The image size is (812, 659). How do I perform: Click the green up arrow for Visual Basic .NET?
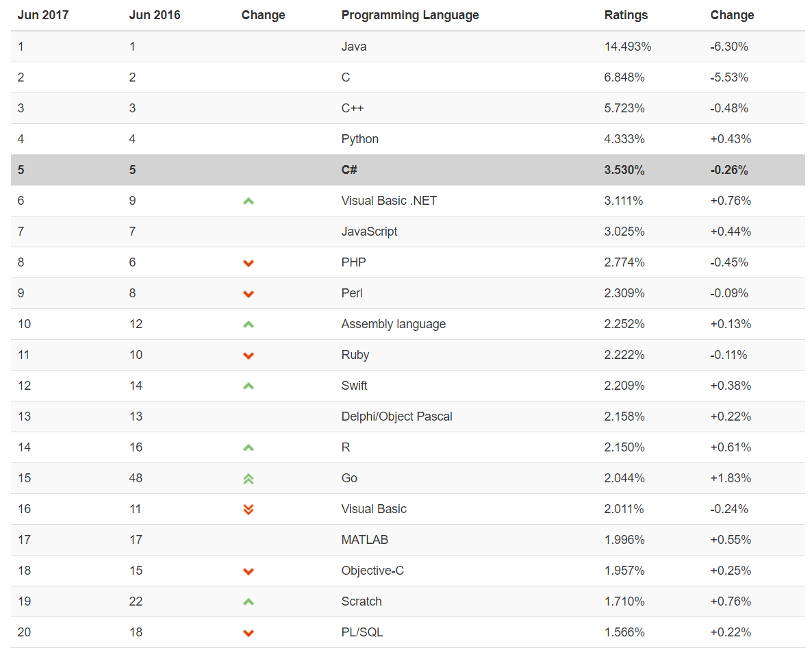click(249, 201)
